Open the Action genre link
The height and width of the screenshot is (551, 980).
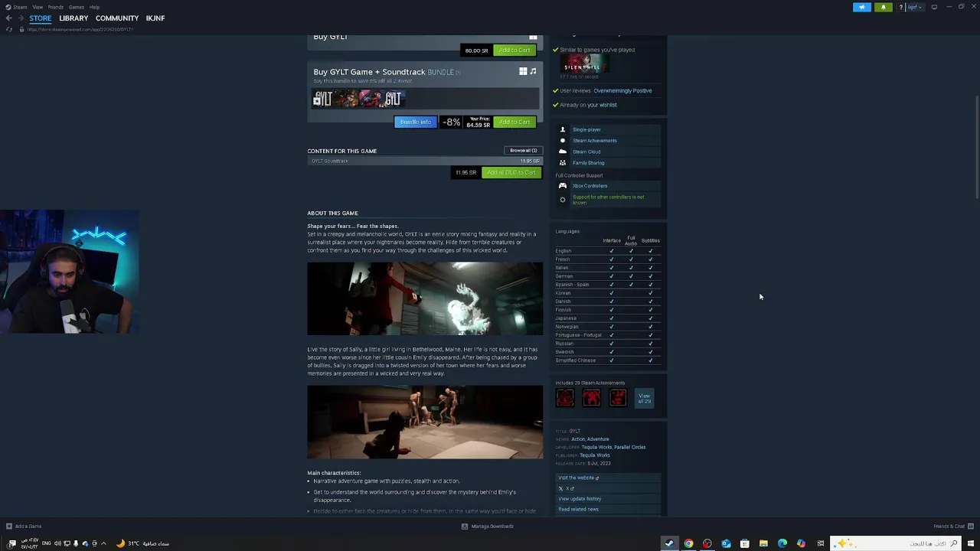click(577, 439)
